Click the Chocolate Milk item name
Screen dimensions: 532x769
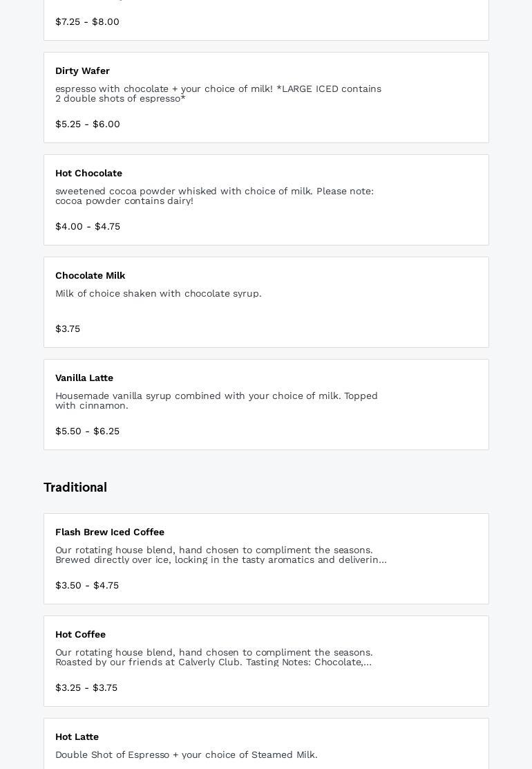90,275
